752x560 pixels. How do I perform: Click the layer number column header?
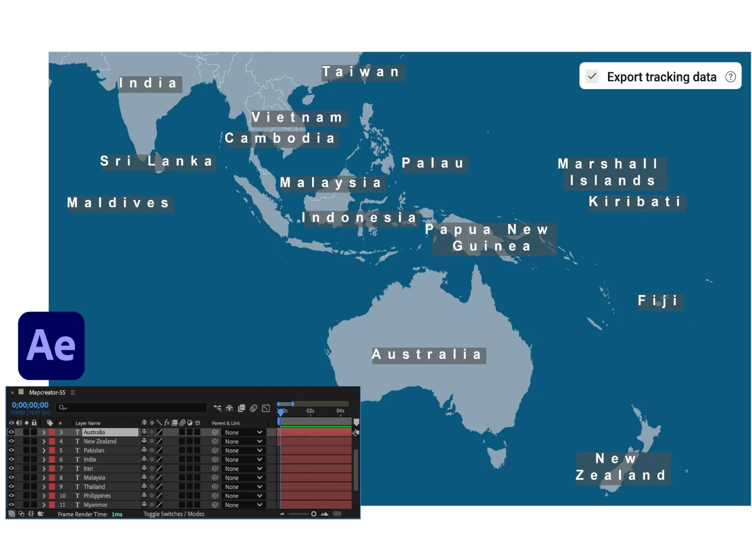(61, 423)
